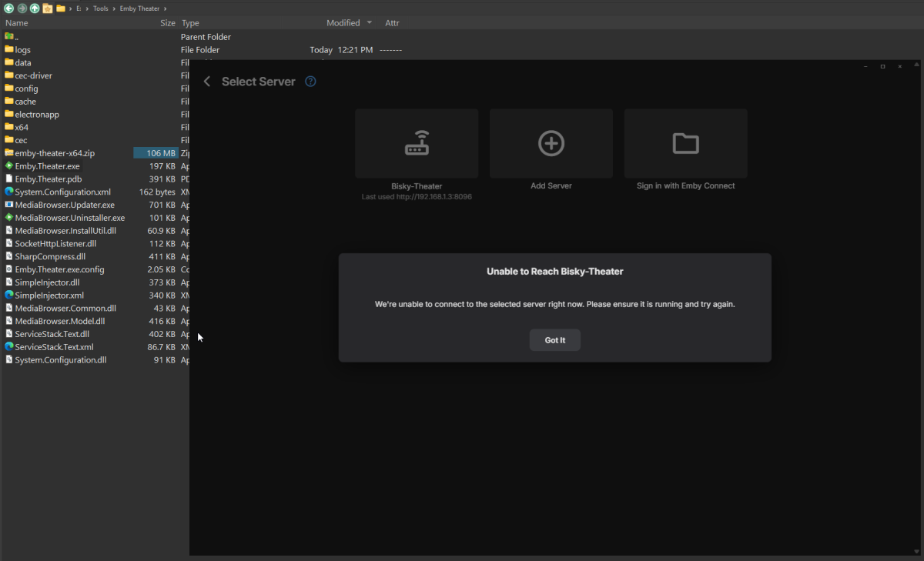The height and width of the screenshot is (561, 924).
Task: Select the Bisky-Theater server tile
Action: point(417,144)
